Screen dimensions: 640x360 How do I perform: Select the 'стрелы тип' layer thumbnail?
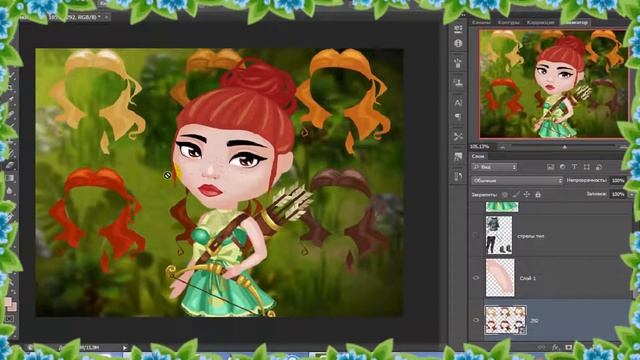499,236
